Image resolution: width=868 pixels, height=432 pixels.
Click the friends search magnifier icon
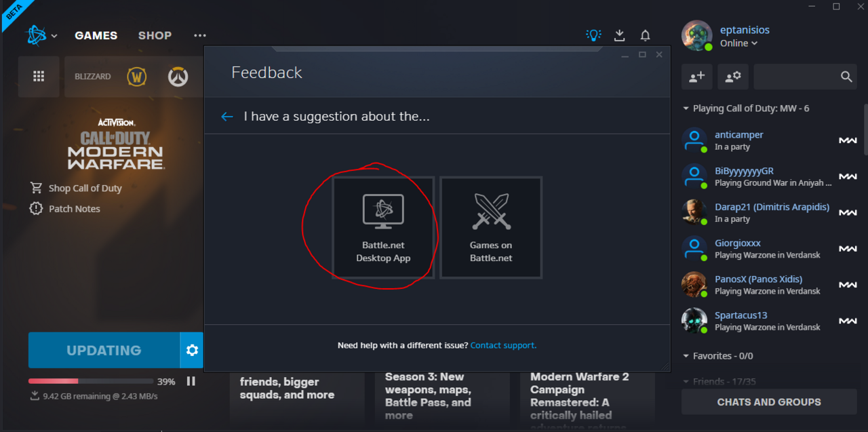(x=846, y=77)
